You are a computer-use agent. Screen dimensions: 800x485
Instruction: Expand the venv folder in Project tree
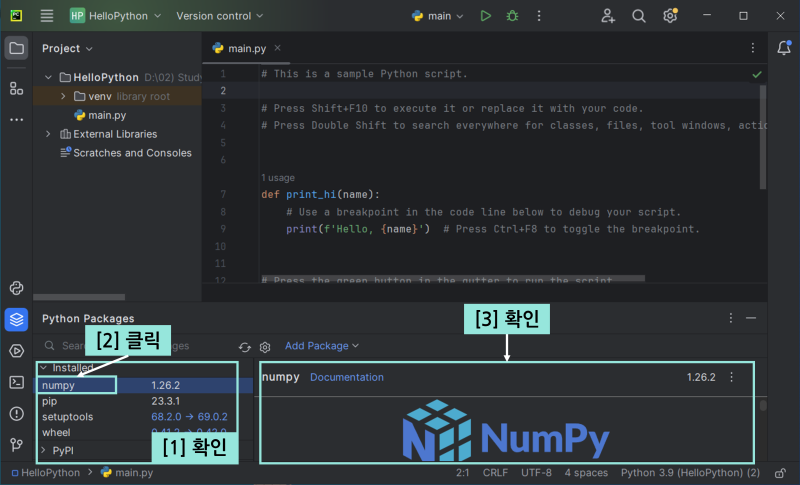64,97
